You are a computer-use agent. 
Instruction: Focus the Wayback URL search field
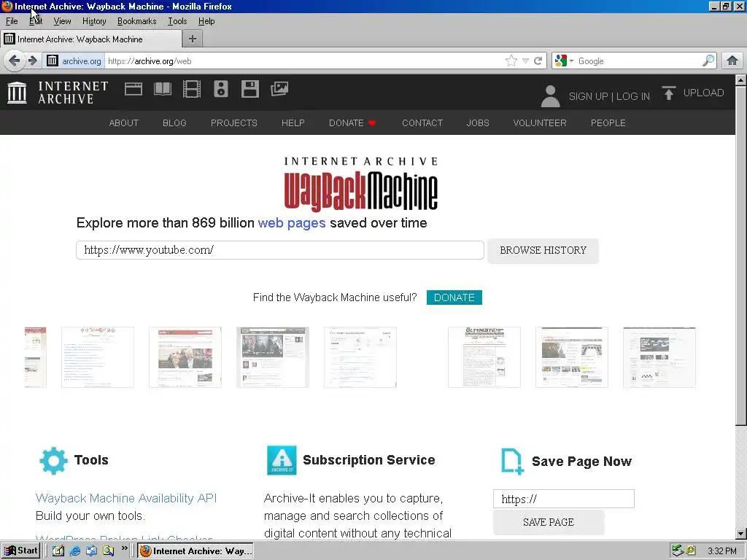(x=280, y=250)
